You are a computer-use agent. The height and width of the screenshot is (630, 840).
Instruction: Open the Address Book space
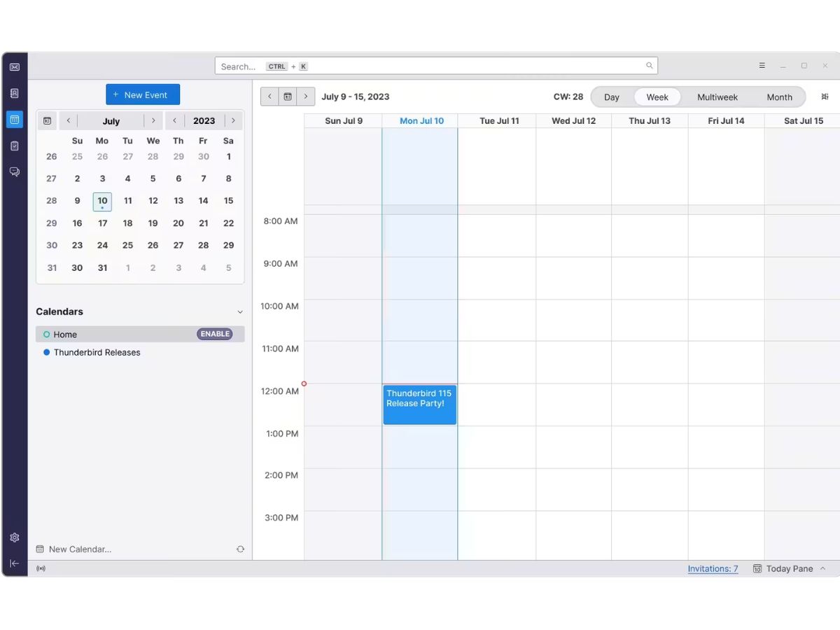pos(15,93)
